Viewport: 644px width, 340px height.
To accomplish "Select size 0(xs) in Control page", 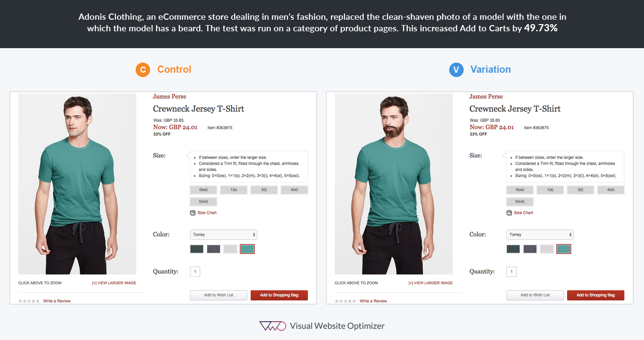I will click(203, 190).
